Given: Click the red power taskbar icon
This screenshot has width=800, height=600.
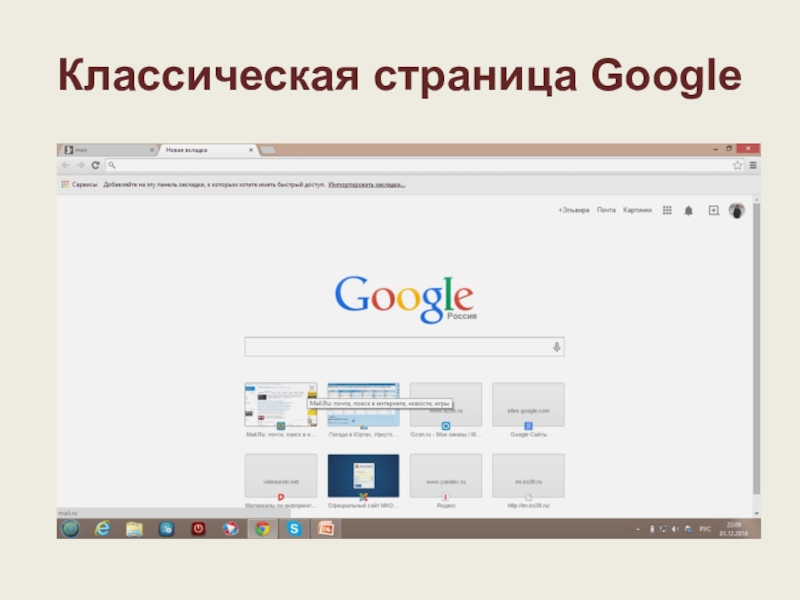Looking at the screenshot, I should (x=198, y=529).
